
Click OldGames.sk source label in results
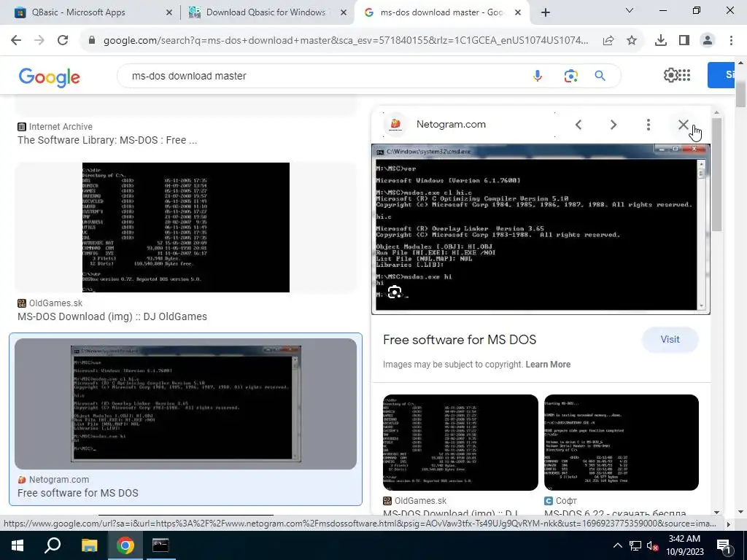tap(55, 303)
